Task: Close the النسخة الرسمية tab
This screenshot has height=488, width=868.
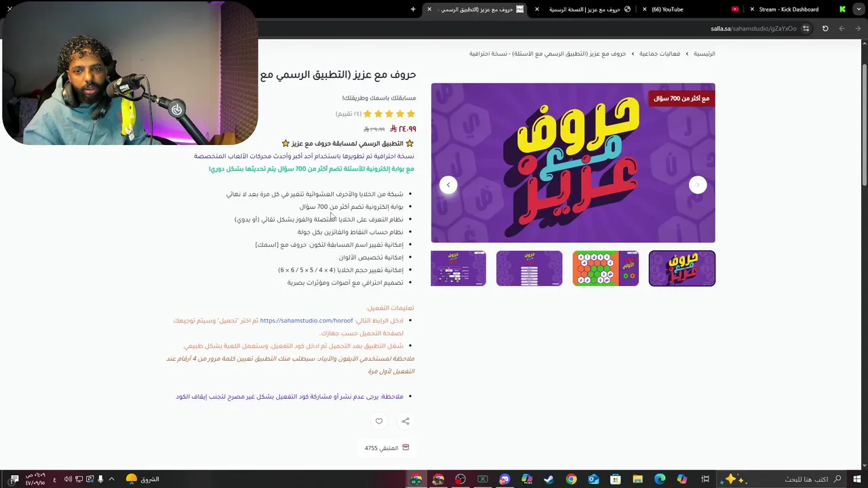Action: click(x=537, y=9)
